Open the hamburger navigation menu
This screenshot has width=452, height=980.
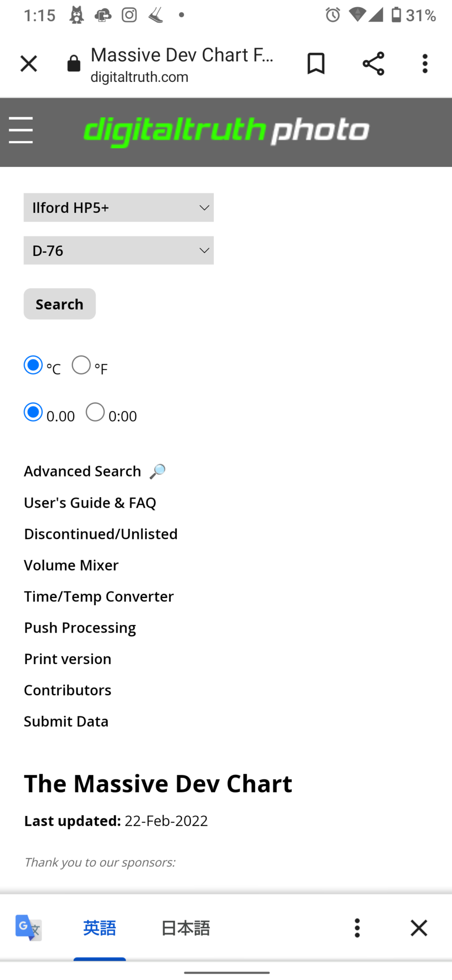pyautogui.click(x=21, y=130)
